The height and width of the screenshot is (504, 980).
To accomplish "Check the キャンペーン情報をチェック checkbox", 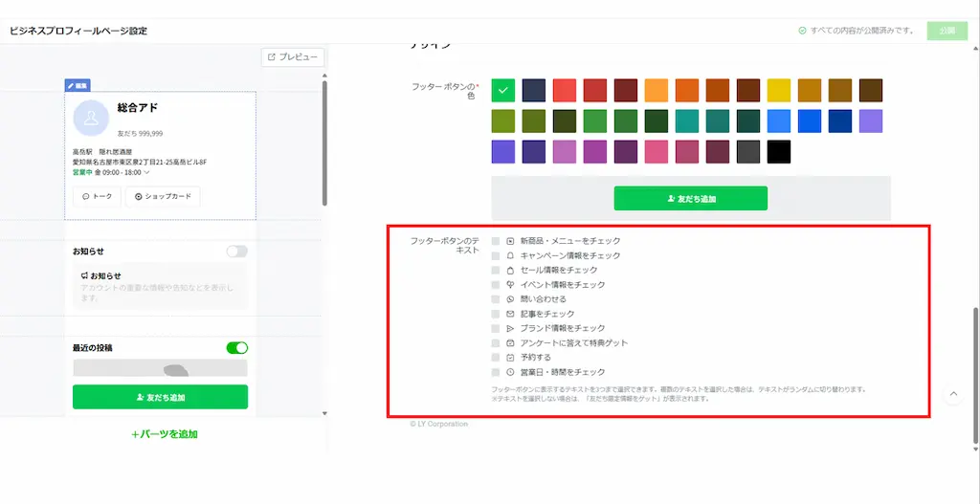I will click(x=496, y=255).
